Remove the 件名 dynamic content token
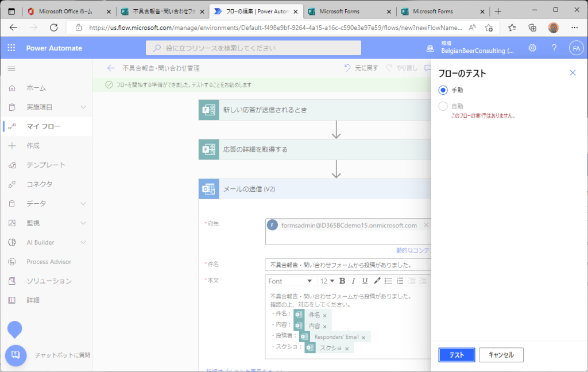588x372 pixels. (x=325, y=315)
